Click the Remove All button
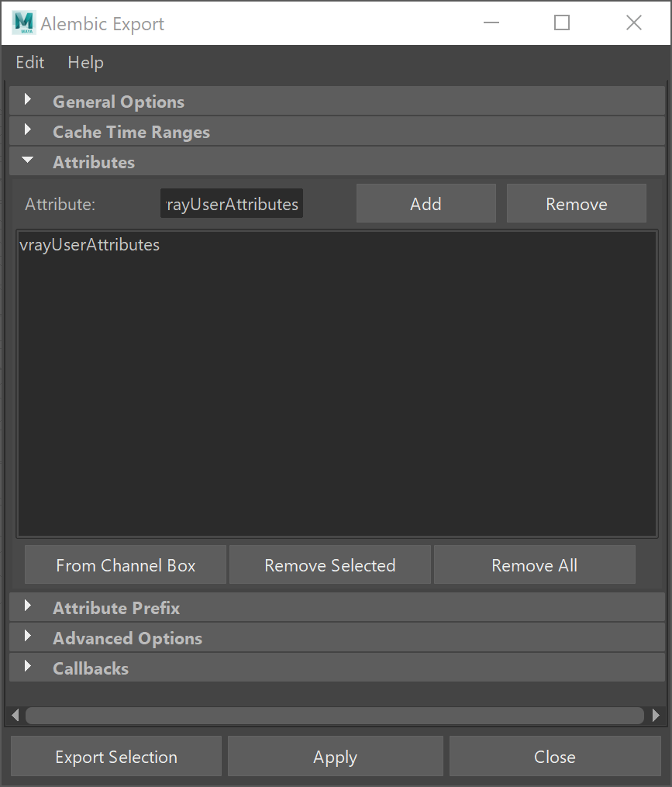The width and height of the screenshot is (672, 787). (x=535, y=564)
